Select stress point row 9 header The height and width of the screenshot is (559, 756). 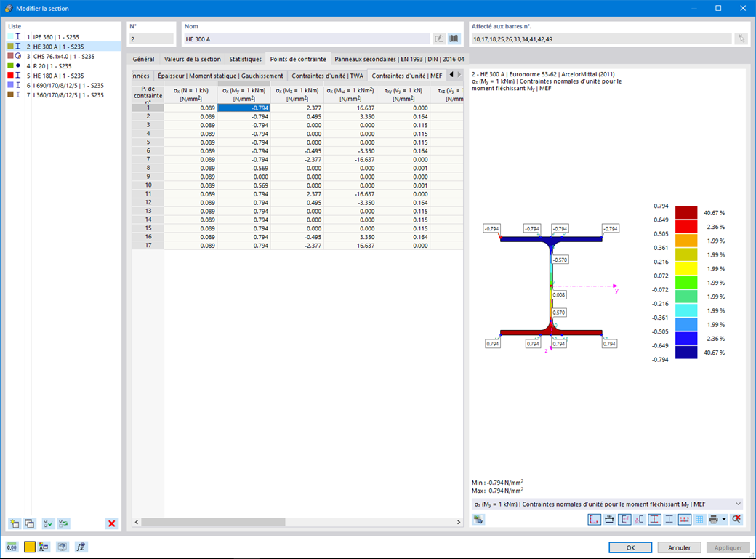point(148,177)
